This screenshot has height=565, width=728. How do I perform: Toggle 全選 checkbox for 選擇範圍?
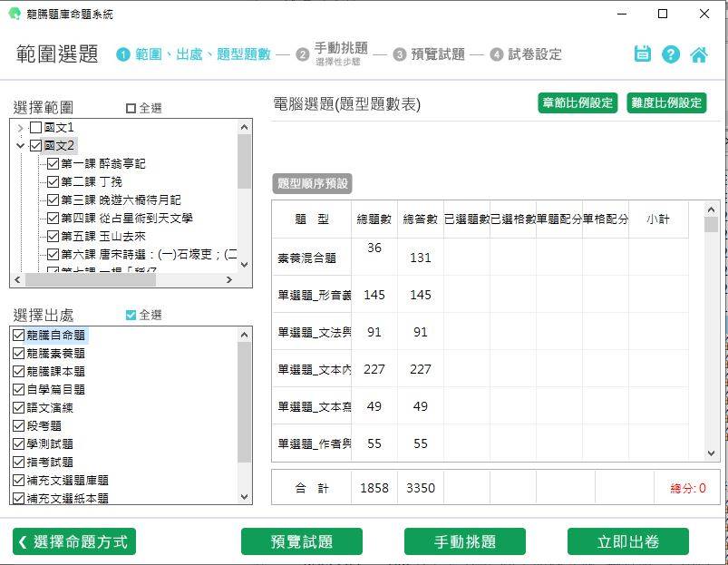[x=131, y=108]
